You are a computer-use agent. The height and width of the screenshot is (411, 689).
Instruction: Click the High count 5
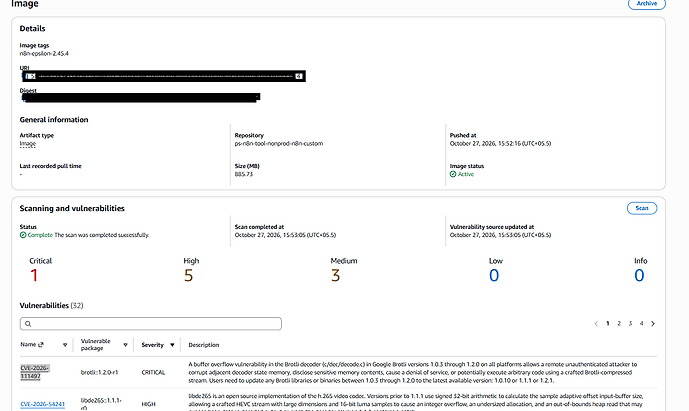pos(189,276)
